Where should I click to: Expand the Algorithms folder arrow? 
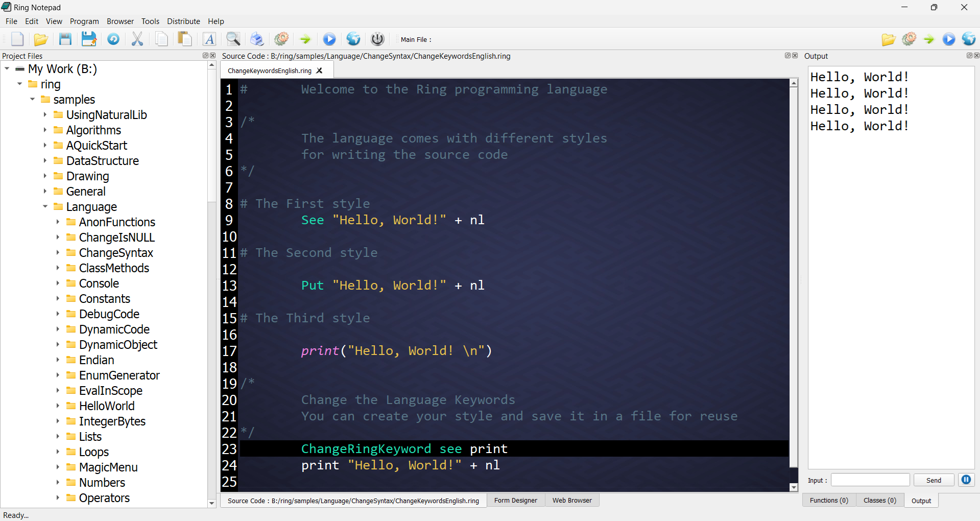(x=45, y=130)
